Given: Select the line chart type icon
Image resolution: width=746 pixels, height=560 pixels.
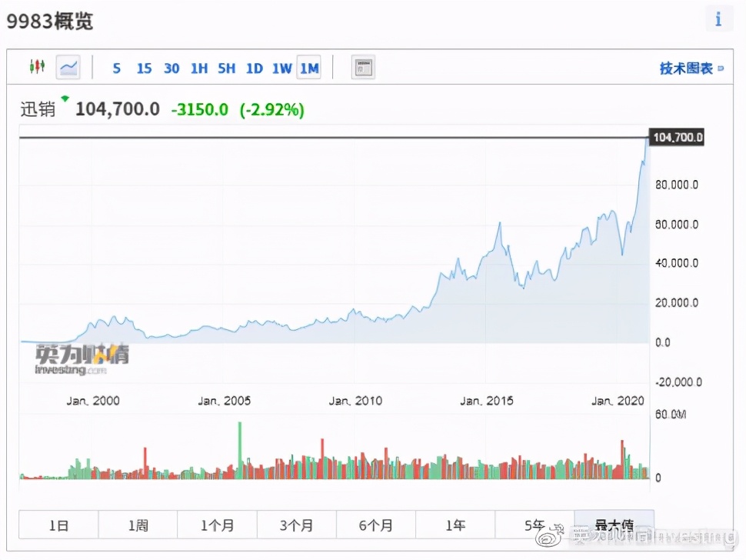Looking at the screenshot, I should pyautogui.click(x=68, y=68).
